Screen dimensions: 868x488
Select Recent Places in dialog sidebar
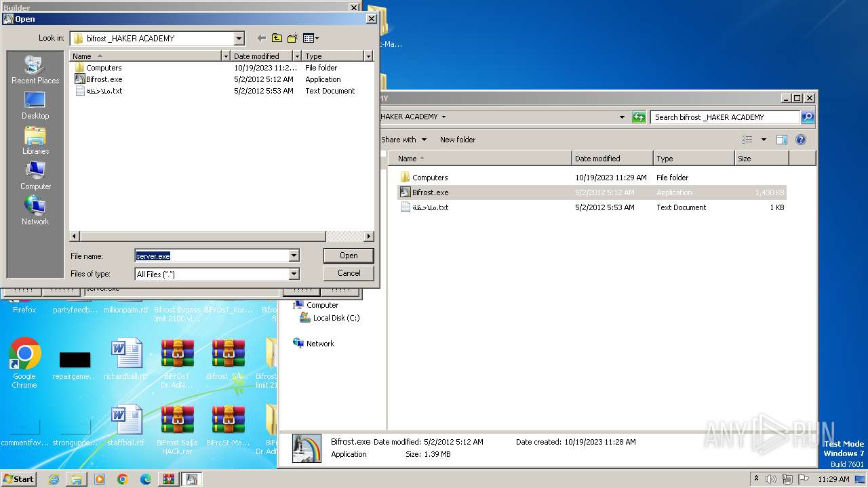click(x=35, y=70)
